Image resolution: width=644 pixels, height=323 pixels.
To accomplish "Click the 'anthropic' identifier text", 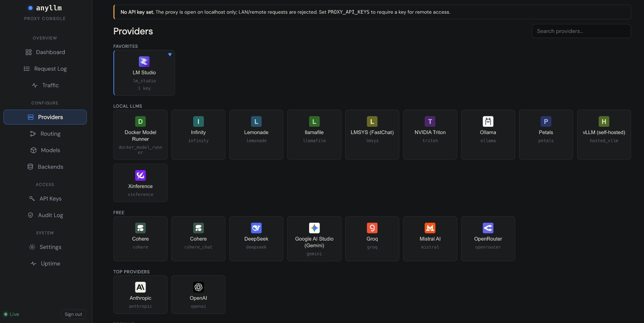I will (140, 306).
